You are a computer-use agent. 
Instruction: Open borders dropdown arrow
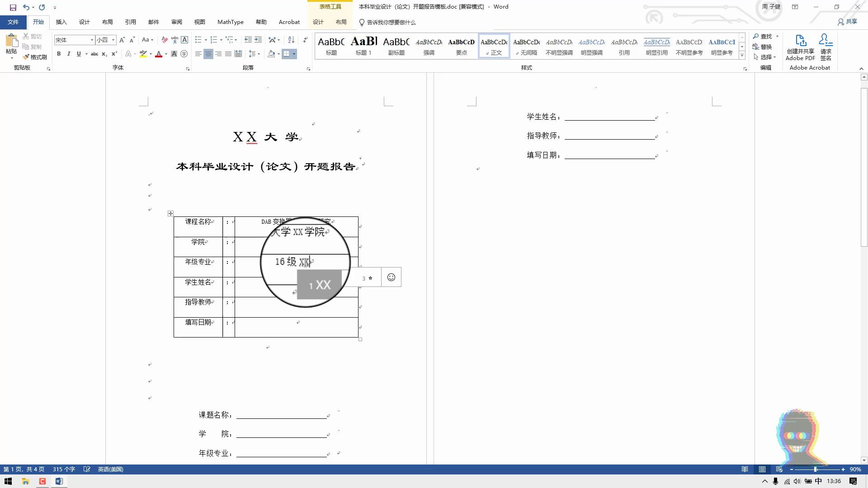294,54
